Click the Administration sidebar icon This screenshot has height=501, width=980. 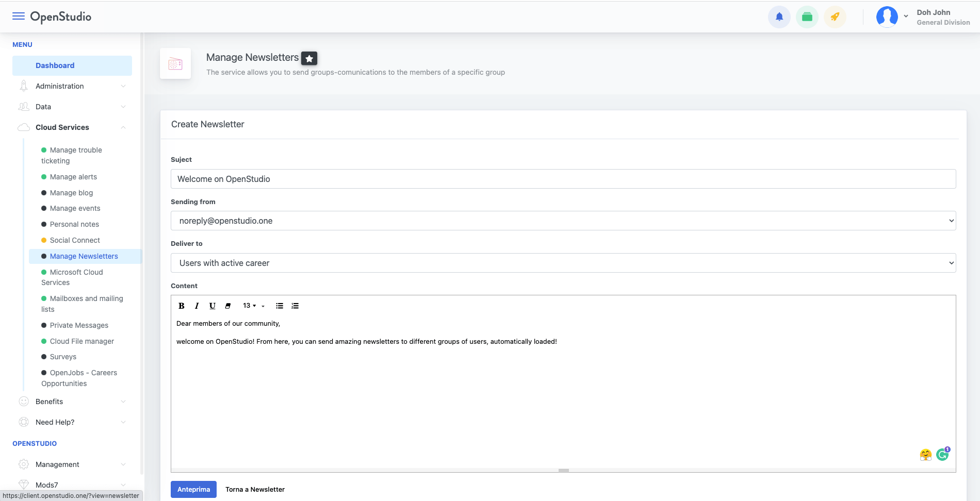tap(24, 86)
